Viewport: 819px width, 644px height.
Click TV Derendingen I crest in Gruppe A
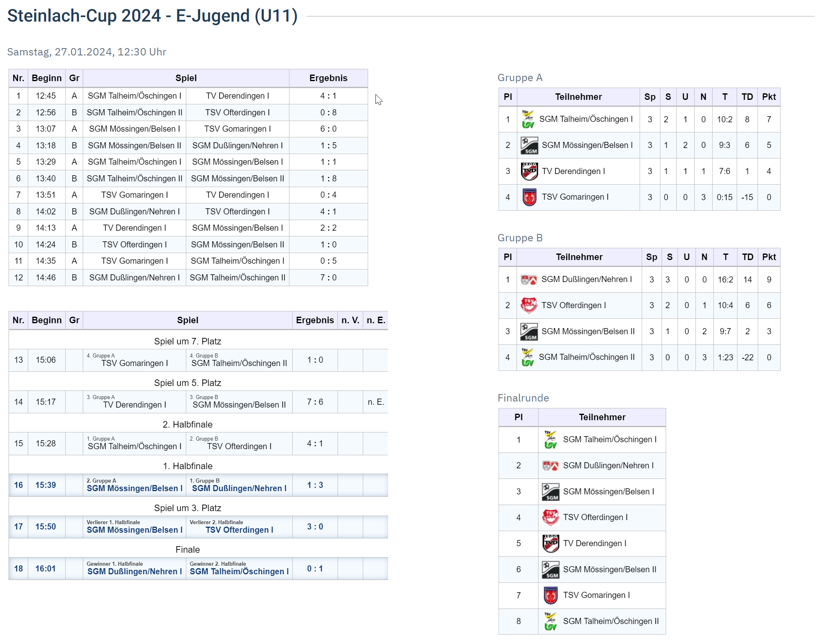[x=529, y=171]
